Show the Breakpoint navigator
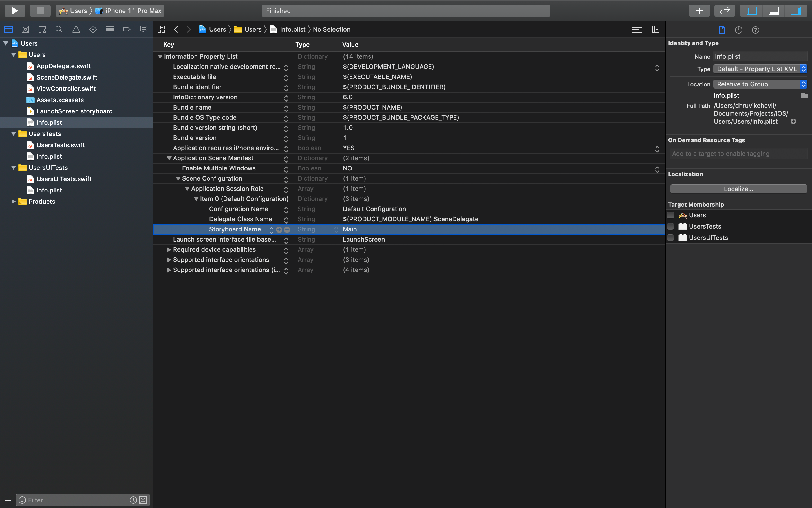 (x=127, y=29)
